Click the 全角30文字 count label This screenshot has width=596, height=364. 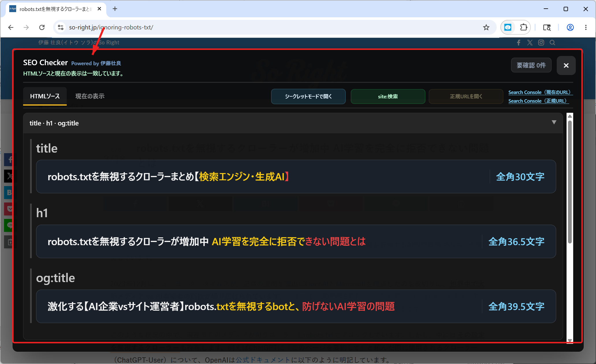click(520, 177)
